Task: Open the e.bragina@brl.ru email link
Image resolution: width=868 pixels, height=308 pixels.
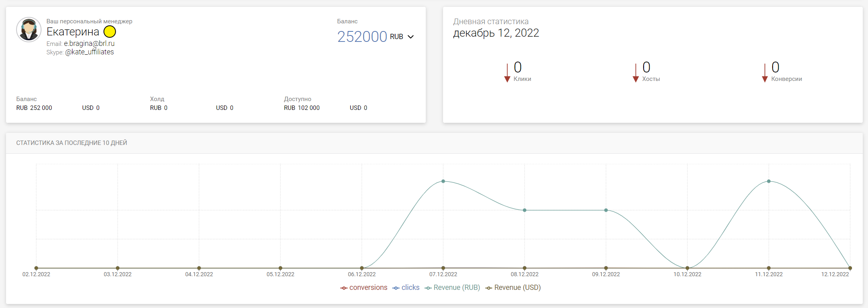Action: click(x=89, y=43)
